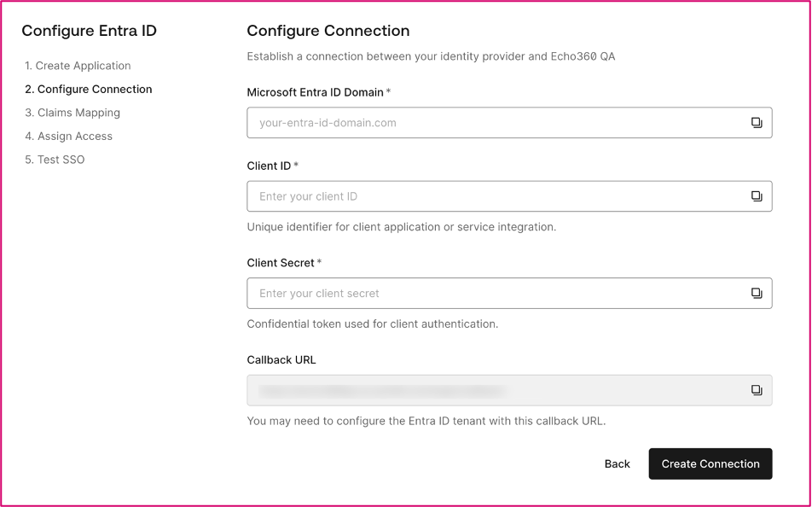812x507 pixels.
Task: Click the Callback URL label text
Action: (281, 359)
